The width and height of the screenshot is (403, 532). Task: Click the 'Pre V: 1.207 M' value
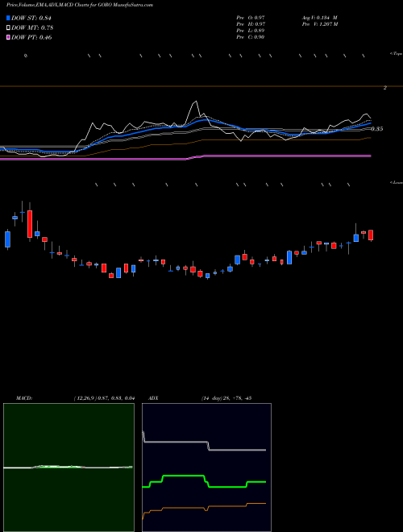pos(319,24)
